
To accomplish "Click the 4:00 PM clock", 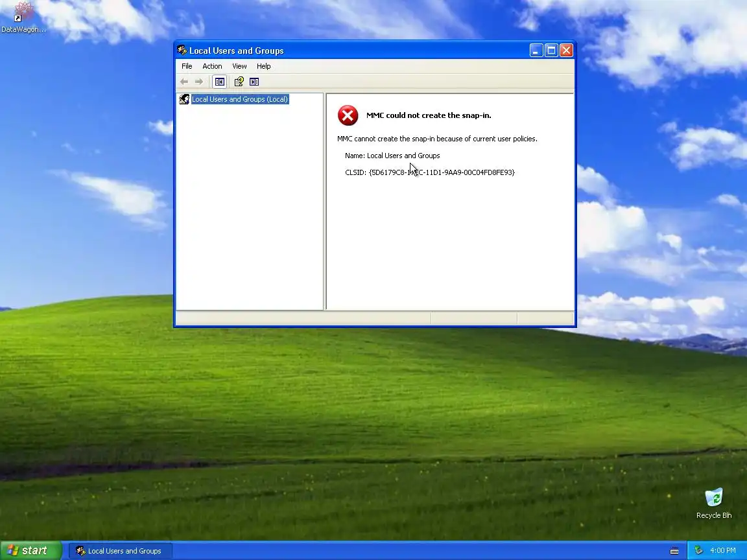I will point(723,550).
